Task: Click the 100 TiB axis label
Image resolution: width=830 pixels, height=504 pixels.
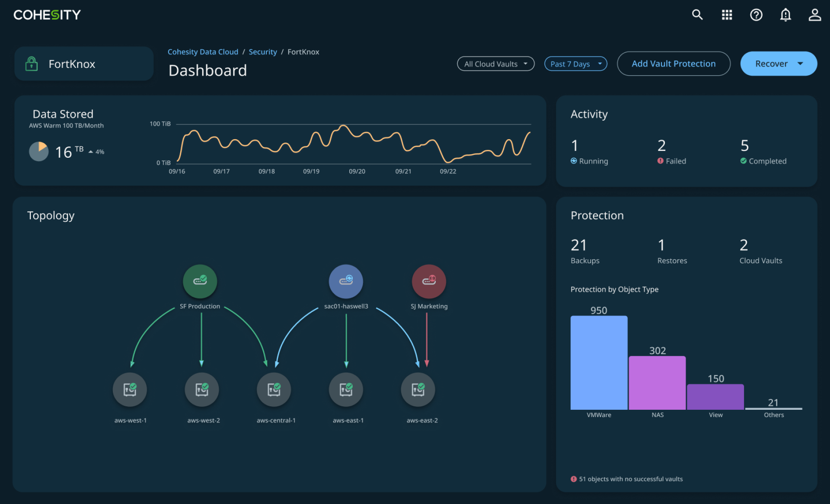Action: coord(160,124)
